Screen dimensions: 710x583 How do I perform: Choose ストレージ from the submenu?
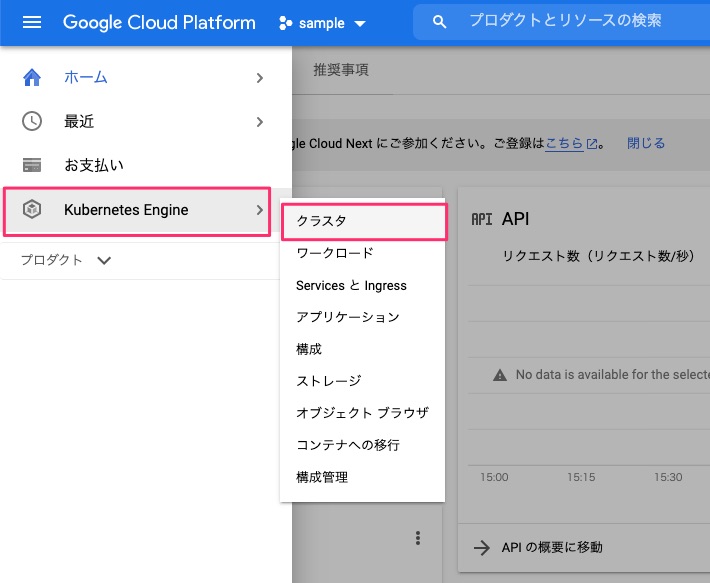point(328,381)
